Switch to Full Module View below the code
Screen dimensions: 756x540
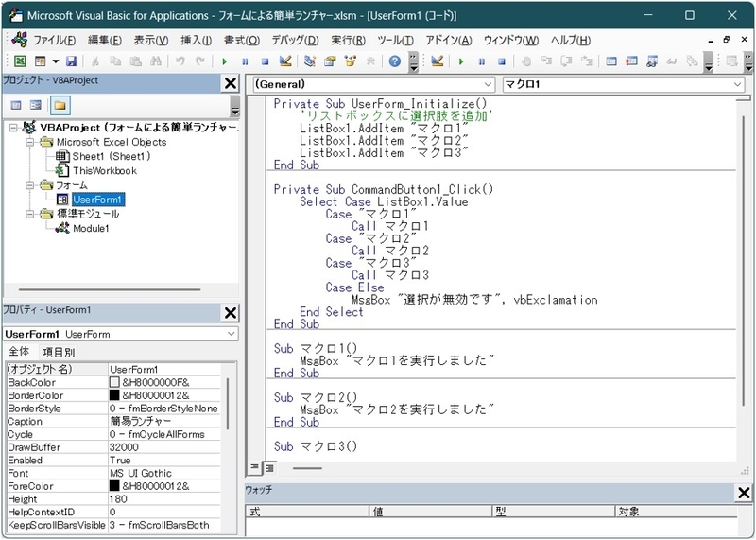(269, 467)
